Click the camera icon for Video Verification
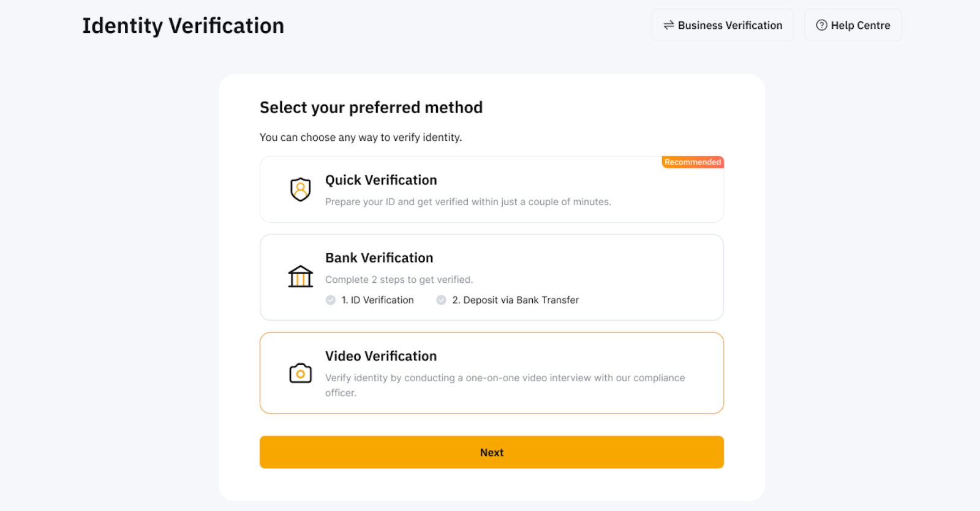 [x=300, y=373]
